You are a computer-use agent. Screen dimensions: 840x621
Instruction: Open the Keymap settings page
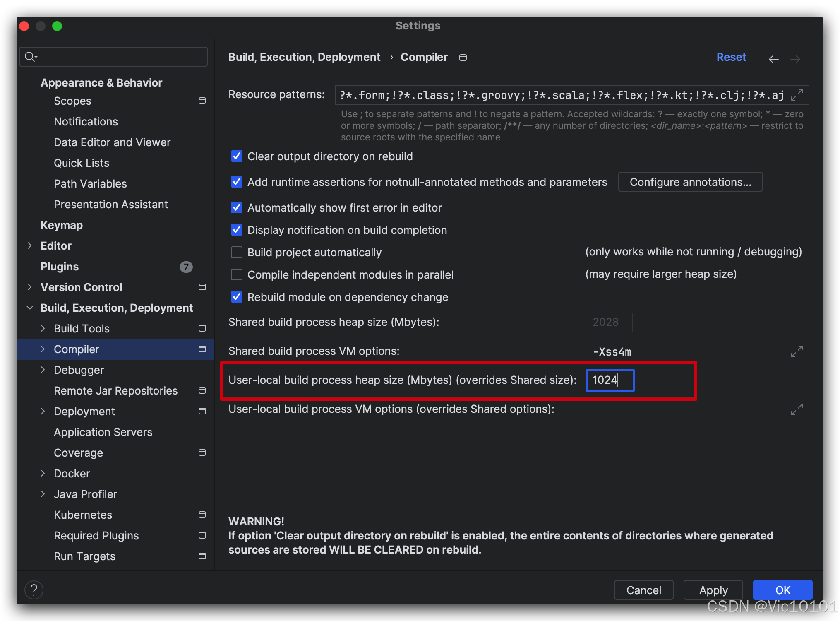62,225
